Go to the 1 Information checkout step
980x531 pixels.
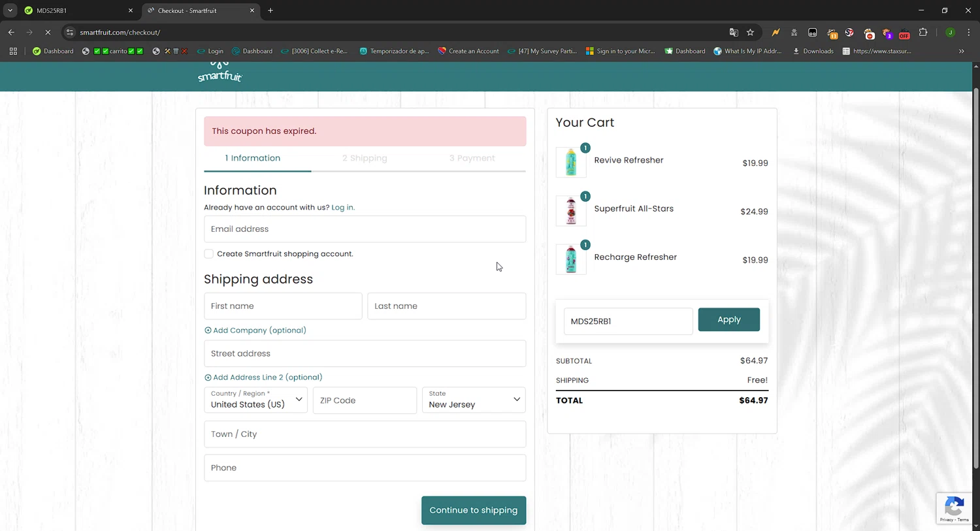(x=253, y=158)
